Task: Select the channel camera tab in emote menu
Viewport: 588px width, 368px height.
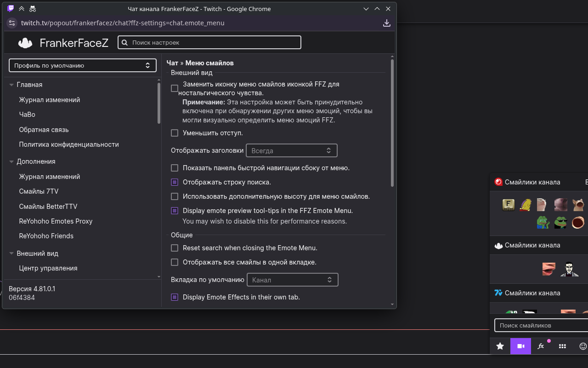Action: tap(521, 346)
